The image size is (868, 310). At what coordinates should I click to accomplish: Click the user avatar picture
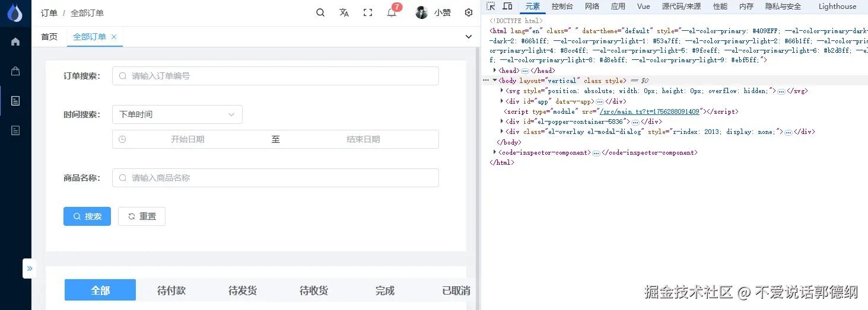point(421,12)
